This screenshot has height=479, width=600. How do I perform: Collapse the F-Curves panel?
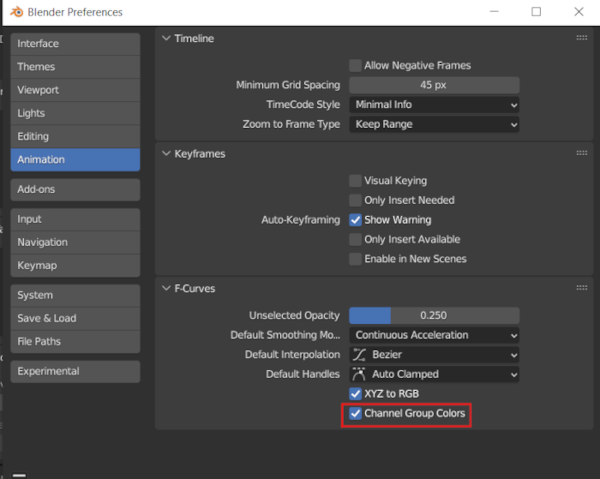(x=166, y=288)
